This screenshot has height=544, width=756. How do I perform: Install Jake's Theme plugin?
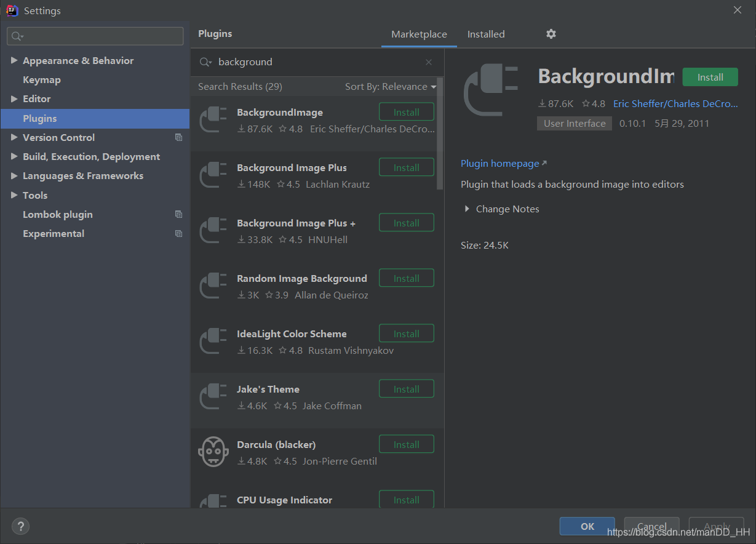pos(407,389)
